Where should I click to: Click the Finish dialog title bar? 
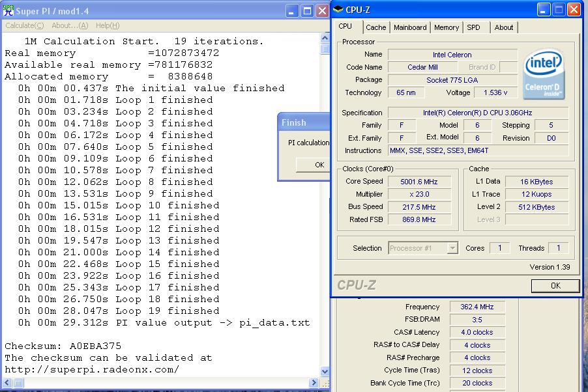coord(304,122)
